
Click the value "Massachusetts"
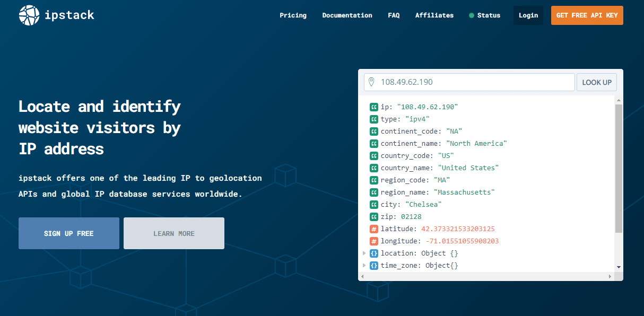click(465, 192)
